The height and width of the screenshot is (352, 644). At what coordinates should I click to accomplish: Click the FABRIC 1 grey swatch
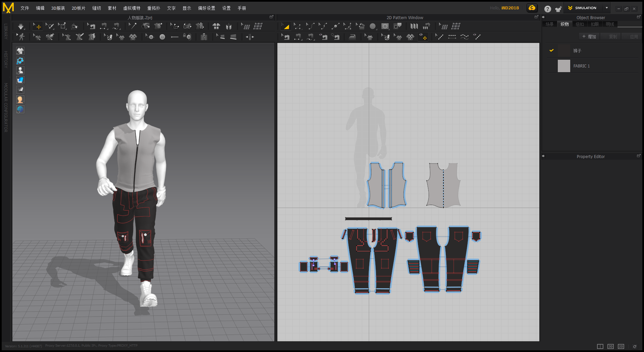(x=564, y=66)
